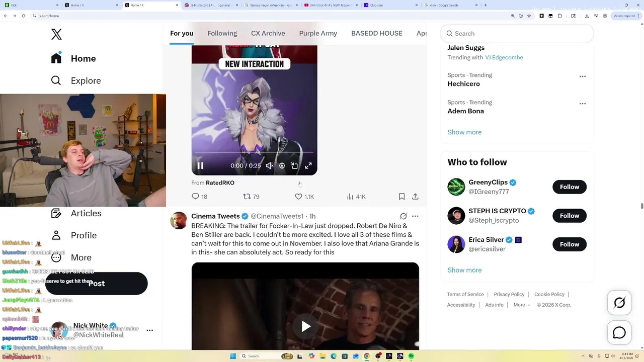
Task: Show more who-to-follow suggestions
Action: point(464,270)
